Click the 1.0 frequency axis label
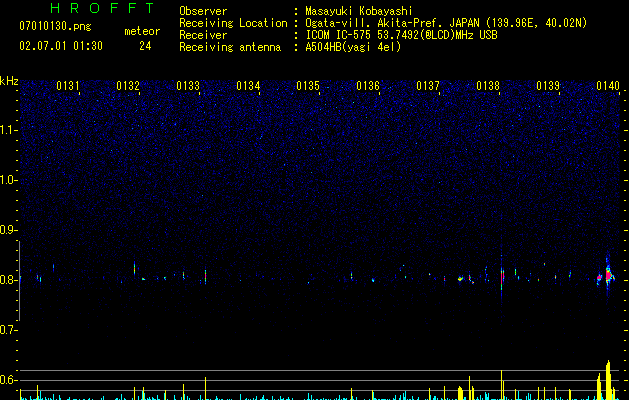The image size is (629, 400). pyautogui.click(x=8, y=180)
